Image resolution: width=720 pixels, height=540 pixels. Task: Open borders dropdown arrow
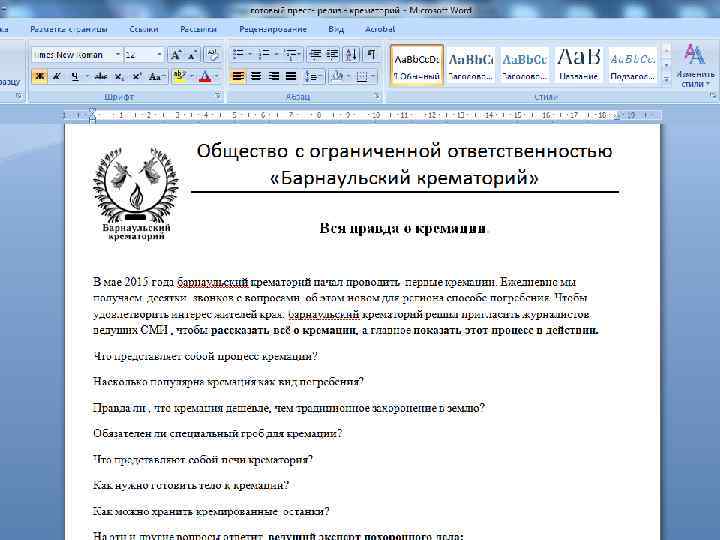tap(373, 76)
